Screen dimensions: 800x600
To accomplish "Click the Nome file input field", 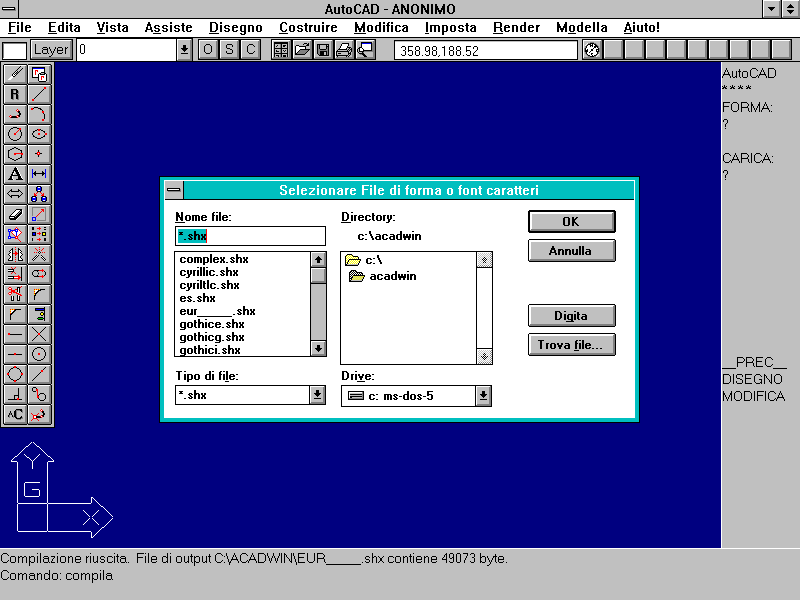I will (250, 236).
